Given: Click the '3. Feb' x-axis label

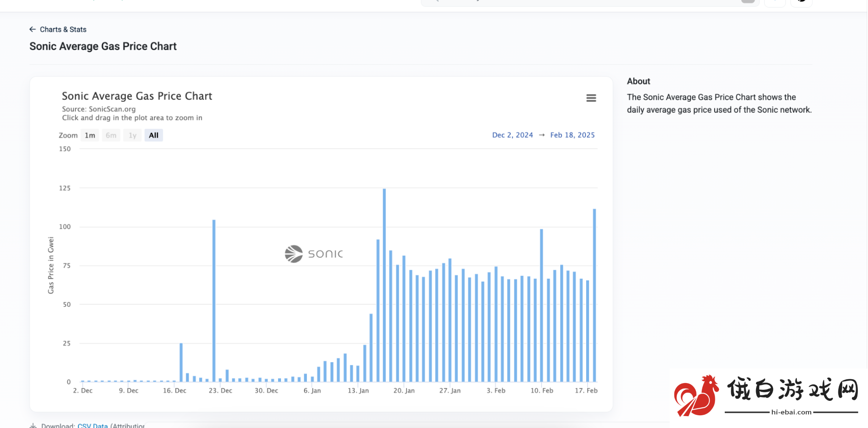Looking at the screenshot, I should click(x=496, y=391).
